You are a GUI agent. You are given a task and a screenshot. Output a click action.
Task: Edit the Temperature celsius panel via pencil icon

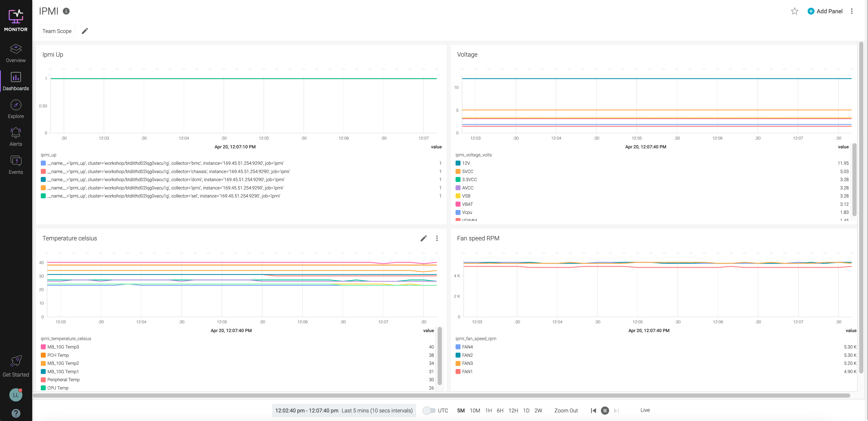(424, 238)
